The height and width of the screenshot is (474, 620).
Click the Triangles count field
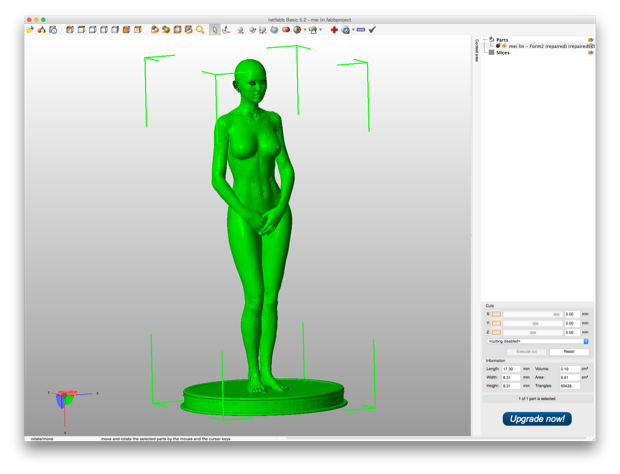coord(570,386)
